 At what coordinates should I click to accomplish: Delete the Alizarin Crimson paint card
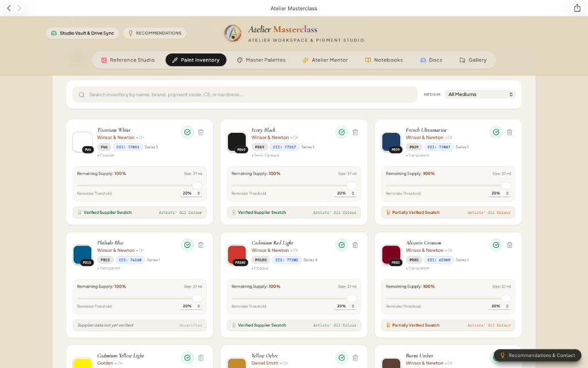510,245
